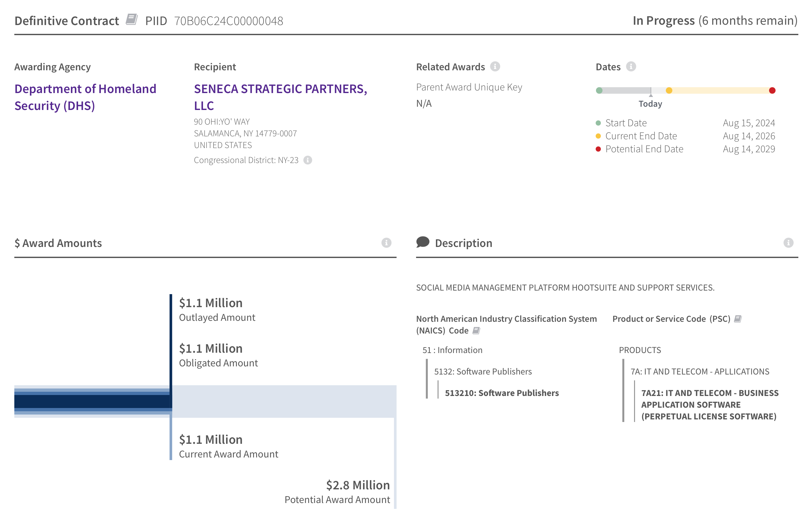Open glossary icon next to PSC label

[737, 319]
